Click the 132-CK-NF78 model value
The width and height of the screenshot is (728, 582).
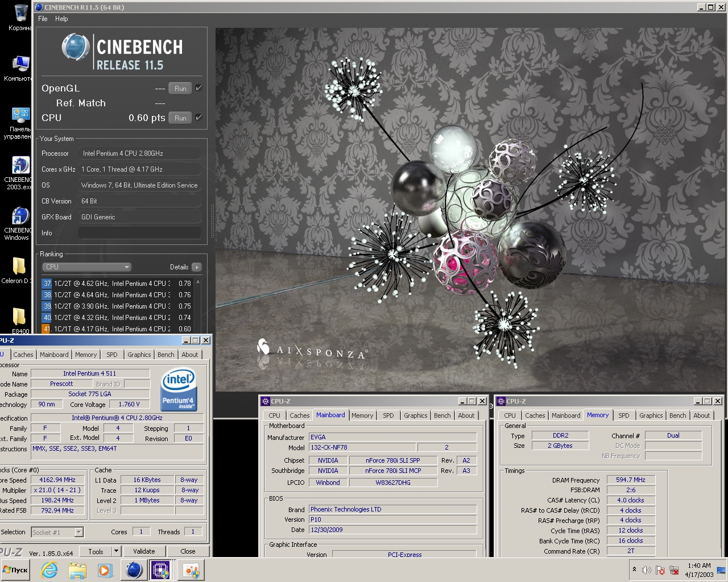pyautogui.click(x=362, y=447)
